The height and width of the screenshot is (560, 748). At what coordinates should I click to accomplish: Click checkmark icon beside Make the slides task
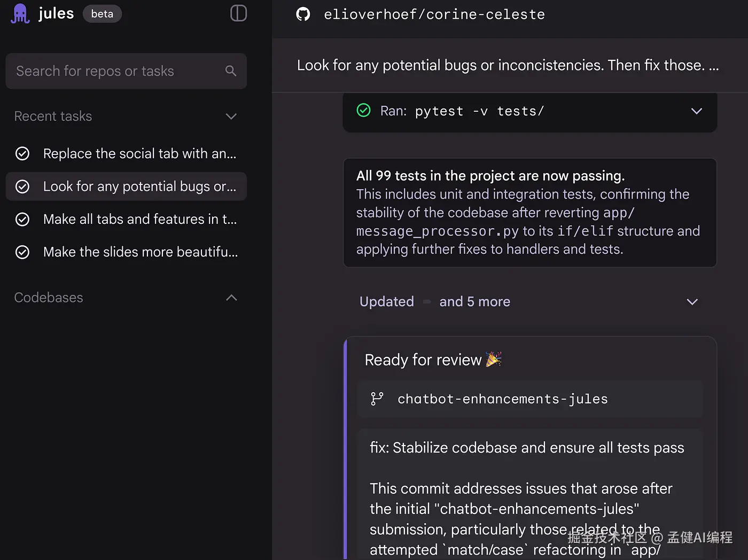(22, 252)
